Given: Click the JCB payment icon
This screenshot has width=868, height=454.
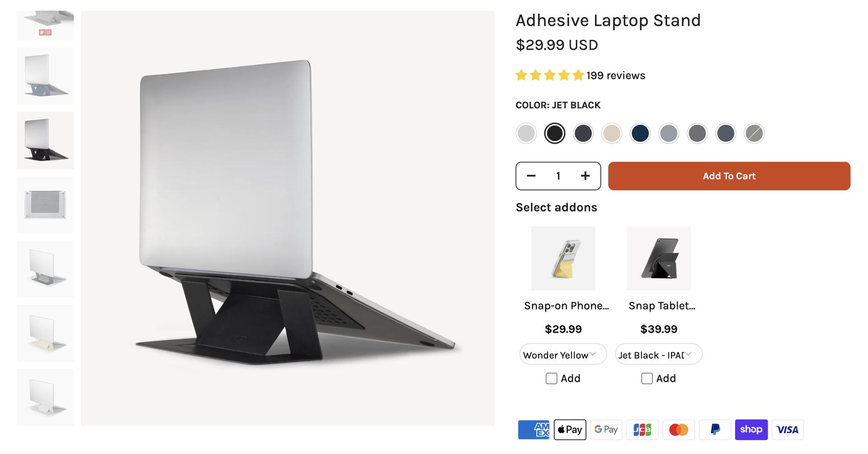Looking at the screenshot, I should point(642,430).
